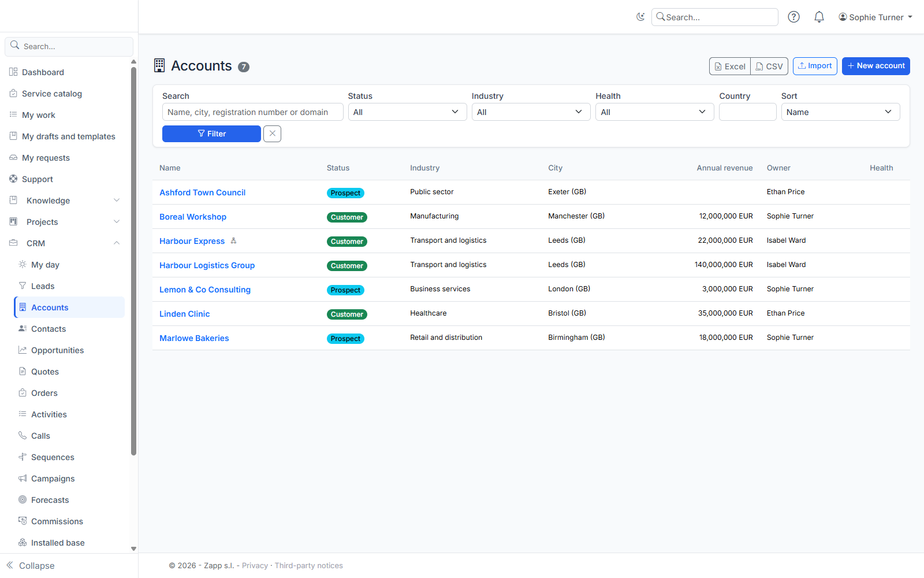Open Contacts in the sidebar
Screen dimensions: 924x578
[x=69, y=329]
